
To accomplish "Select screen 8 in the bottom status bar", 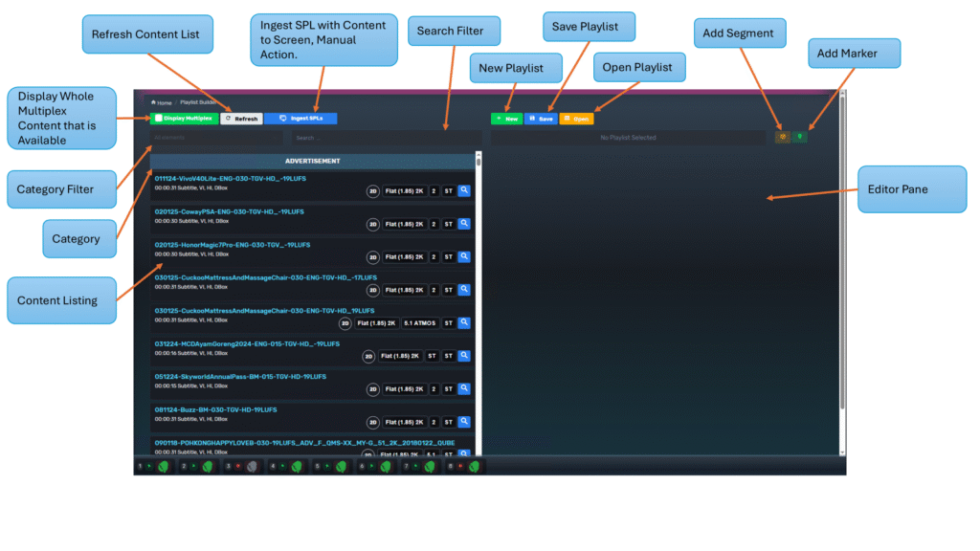I will (474, 467).
